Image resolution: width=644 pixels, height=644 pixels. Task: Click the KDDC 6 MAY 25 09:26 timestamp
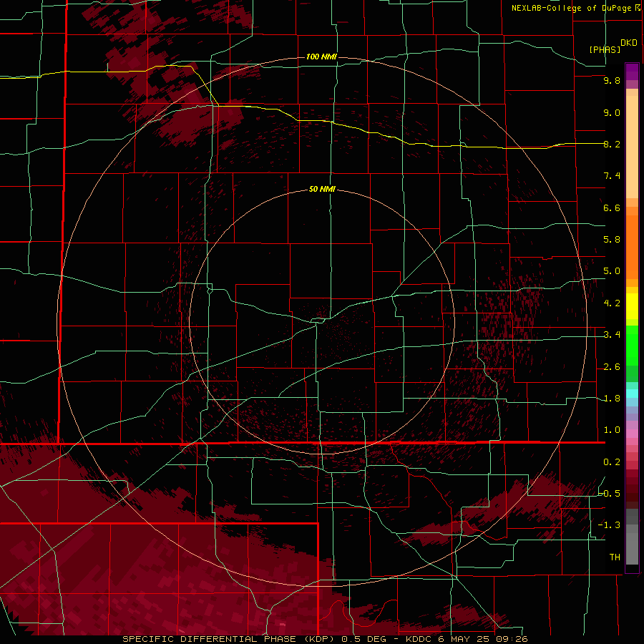coord(467,639)
